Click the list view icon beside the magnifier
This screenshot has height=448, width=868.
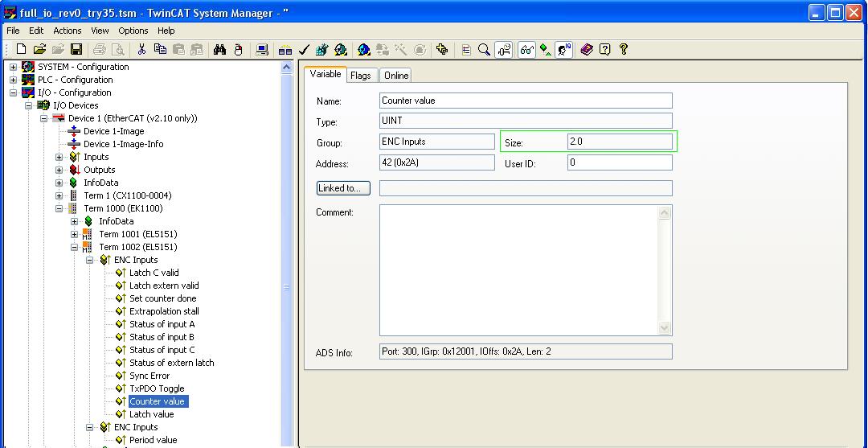466,49
